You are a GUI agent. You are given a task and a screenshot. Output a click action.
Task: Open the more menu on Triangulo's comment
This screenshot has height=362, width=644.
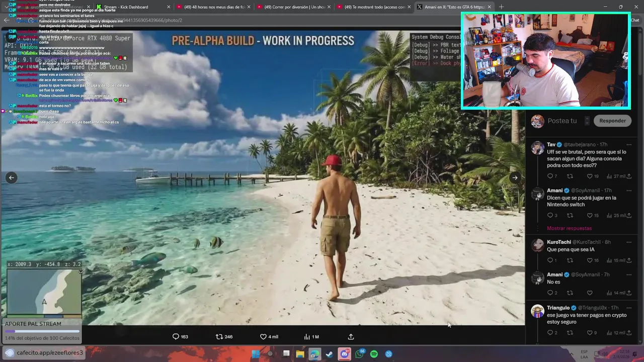tap(628, 308)
